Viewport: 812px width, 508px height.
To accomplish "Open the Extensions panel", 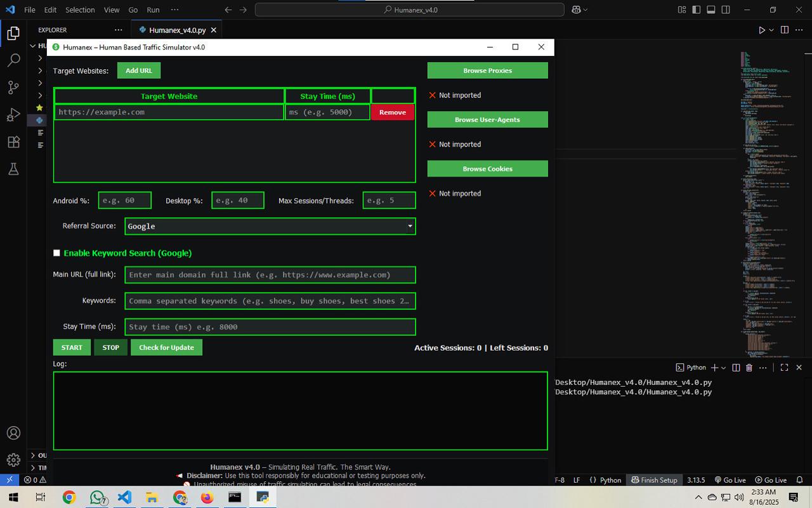I will tap(14, 142).
